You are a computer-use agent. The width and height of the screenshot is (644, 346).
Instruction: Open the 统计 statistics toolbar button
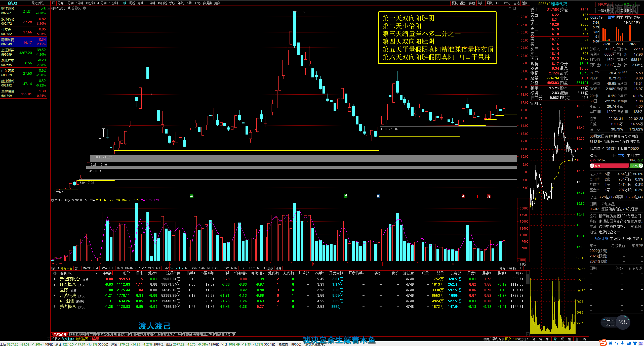click(x=481, y=3)
